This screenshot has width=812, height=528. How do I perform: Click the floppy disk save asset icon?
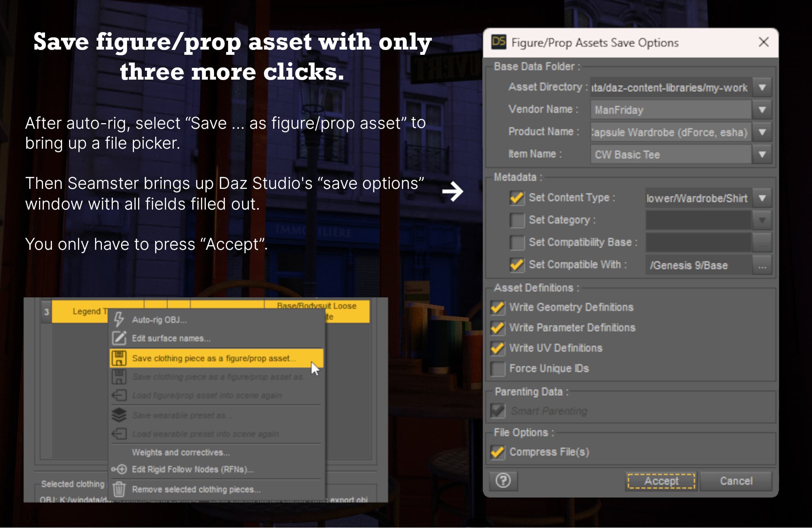point(119,358)
